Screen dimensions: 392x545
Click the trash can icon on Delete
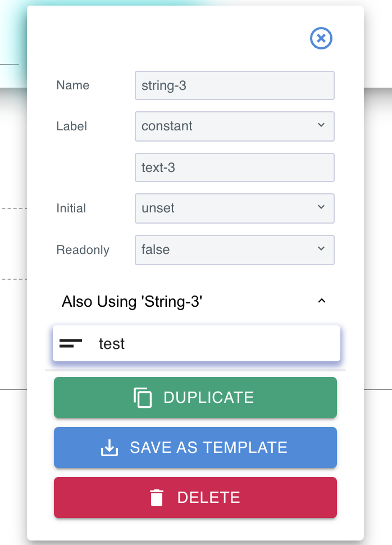[157, 498]
